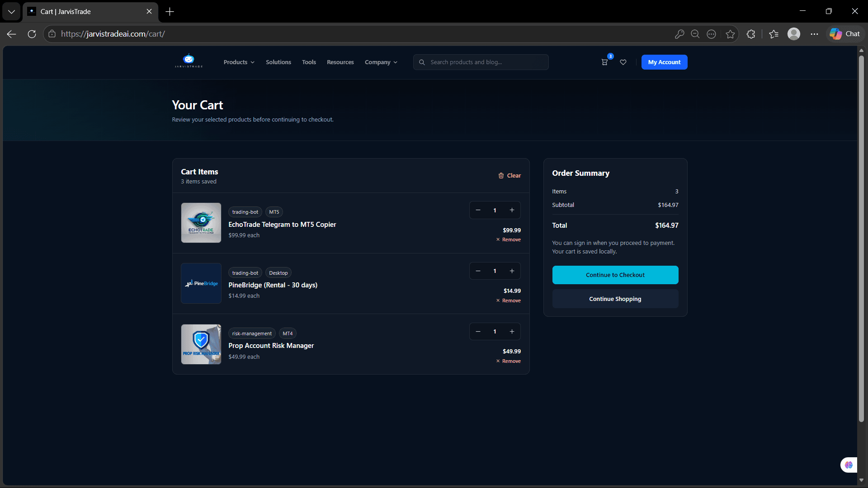Open the wishlist heart icon
868x488 pixels.
623,62
